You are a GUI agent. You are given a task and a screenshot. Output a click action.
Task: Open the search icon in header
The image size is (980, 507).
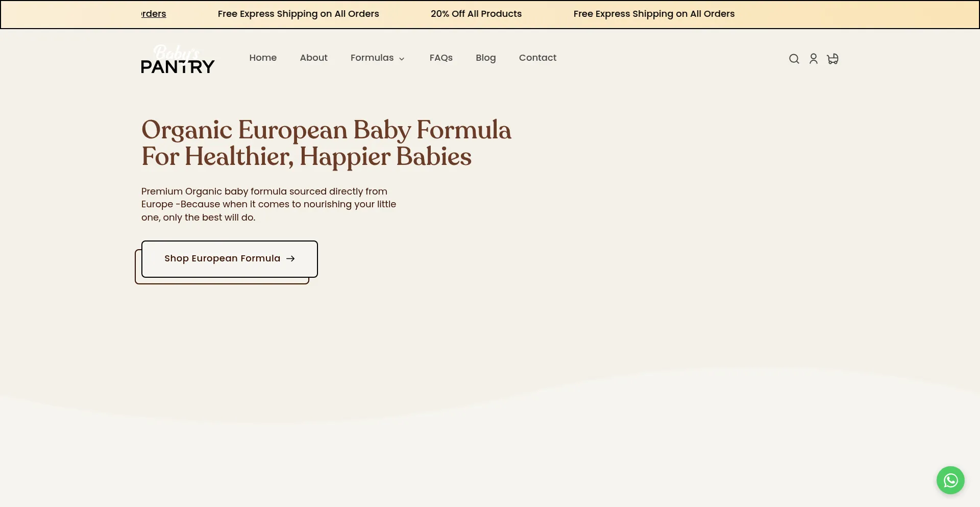coord(794,59)
